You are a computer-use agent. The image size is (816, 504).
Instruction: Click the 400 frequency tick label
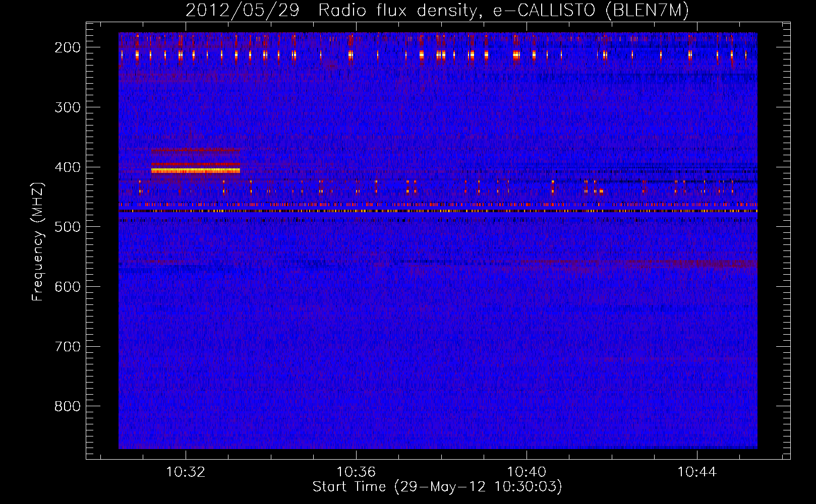point(68,167)
